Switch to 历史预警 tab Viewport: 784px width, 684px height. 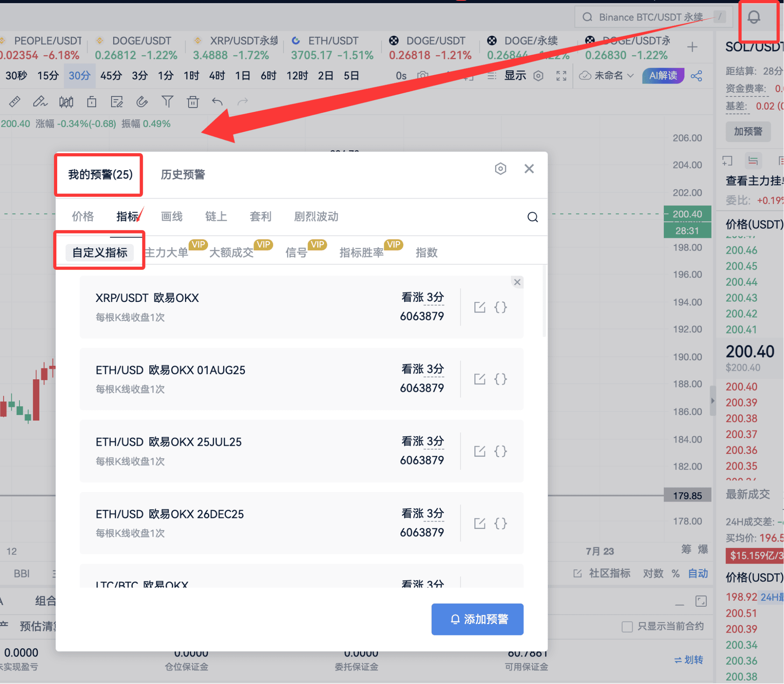click(183, 174)
